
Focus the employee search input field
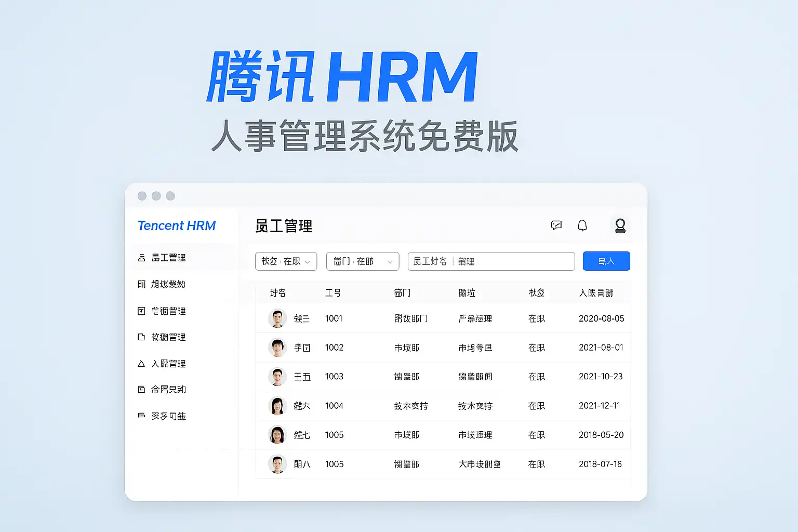click(491, 261)
